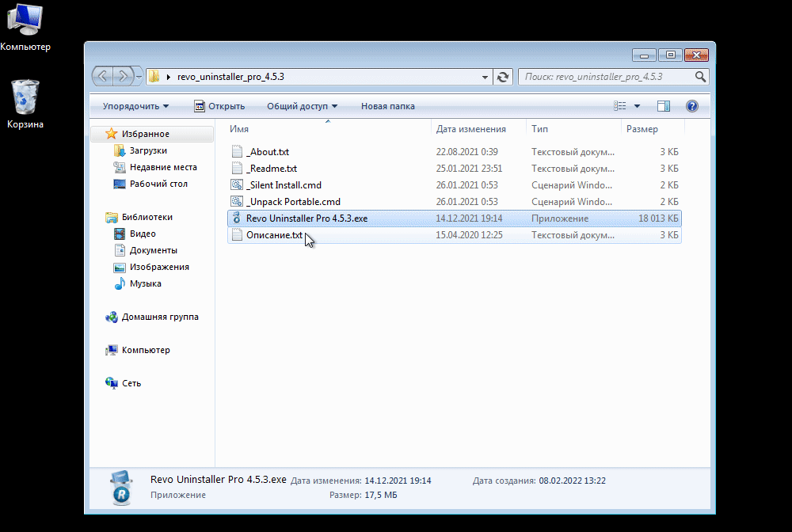
Task: Refresh the folder view
Action: pos(503,77)
